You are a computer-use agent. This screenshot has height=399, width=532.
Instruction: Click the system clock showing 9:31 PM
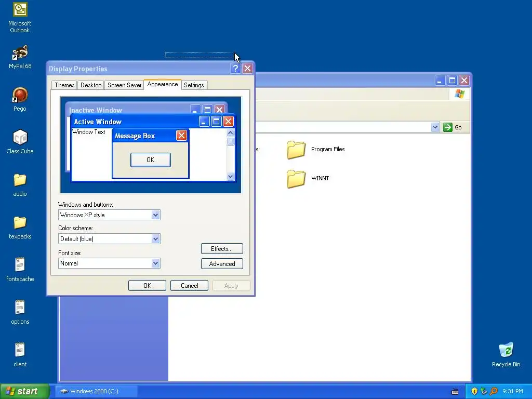pyautogui.click(x=513, y=391)
